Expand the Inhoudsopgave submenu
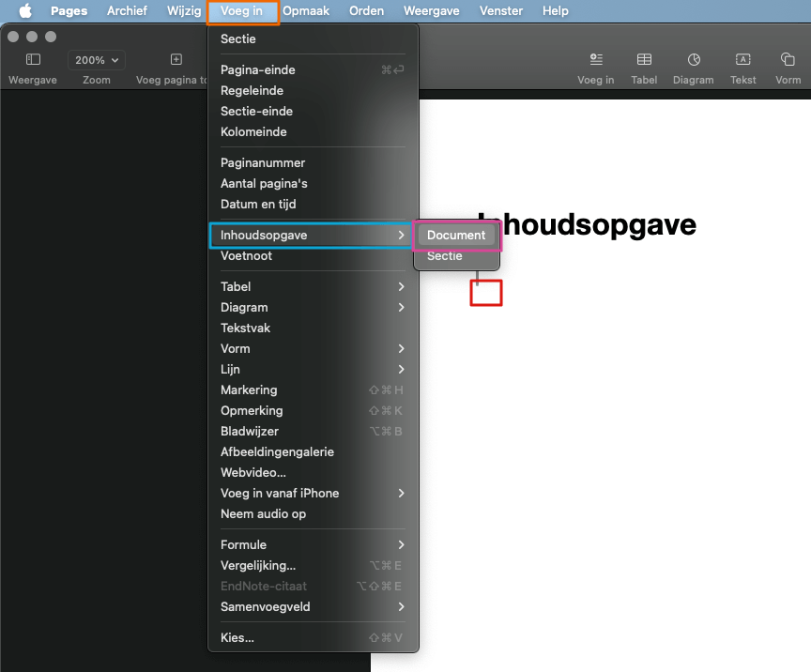This screenshot has width=811, height=672. click(311, 235)
